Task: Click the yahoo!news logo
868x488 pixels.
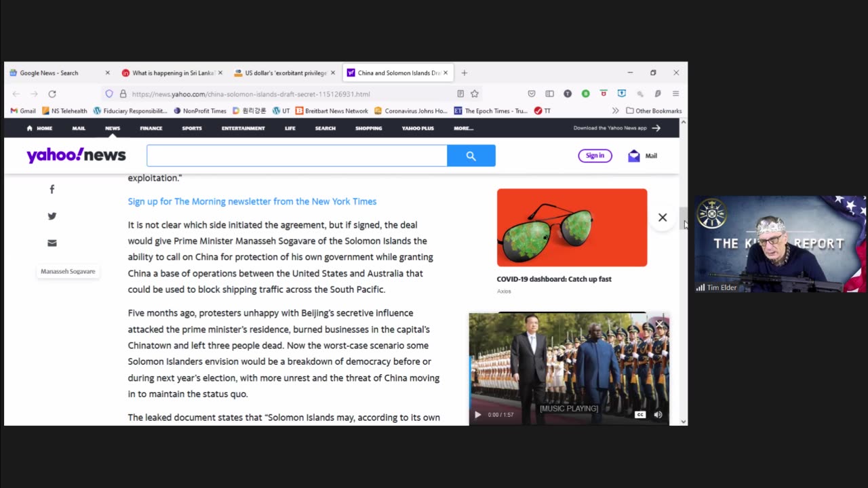Action: pos(76,155)
